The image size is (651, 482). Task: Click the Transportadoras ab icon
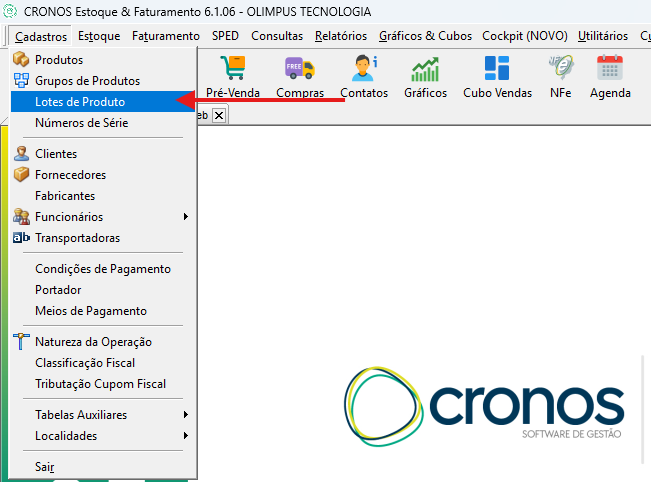[21, 237]
